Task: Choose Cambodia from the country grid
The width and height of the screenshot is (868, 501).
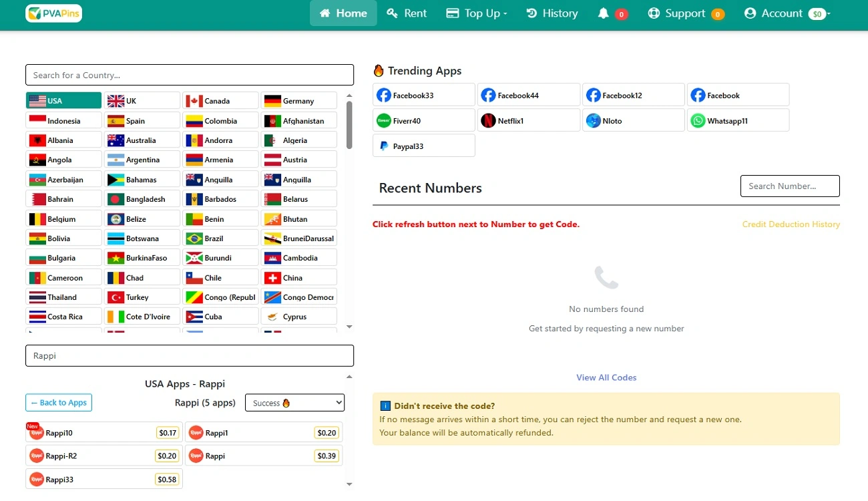Action: tap(299, 258)
